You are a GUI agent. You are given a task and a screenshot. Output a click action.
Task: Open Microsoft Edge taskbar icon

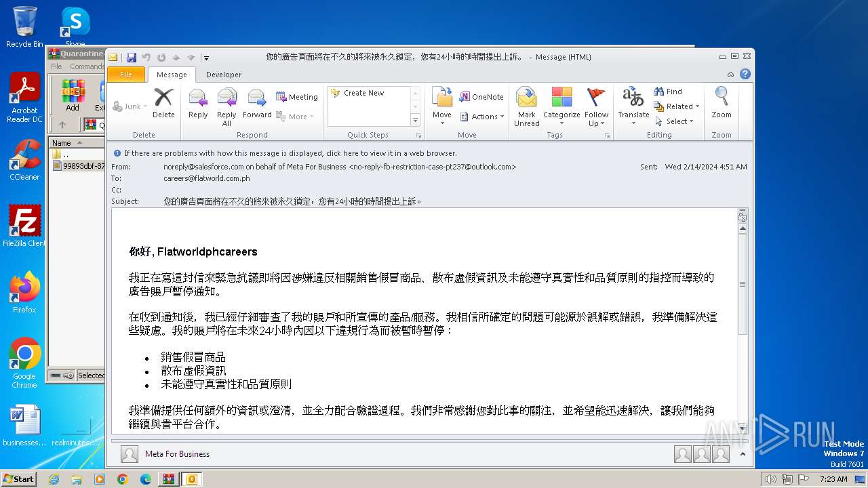146,479
